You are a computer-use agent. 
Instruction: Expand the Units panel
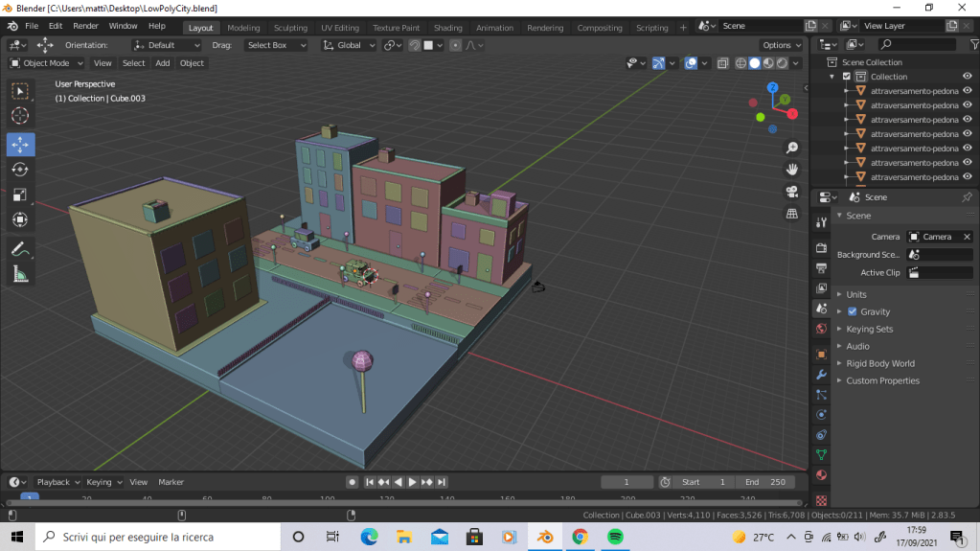click(855, 294)
